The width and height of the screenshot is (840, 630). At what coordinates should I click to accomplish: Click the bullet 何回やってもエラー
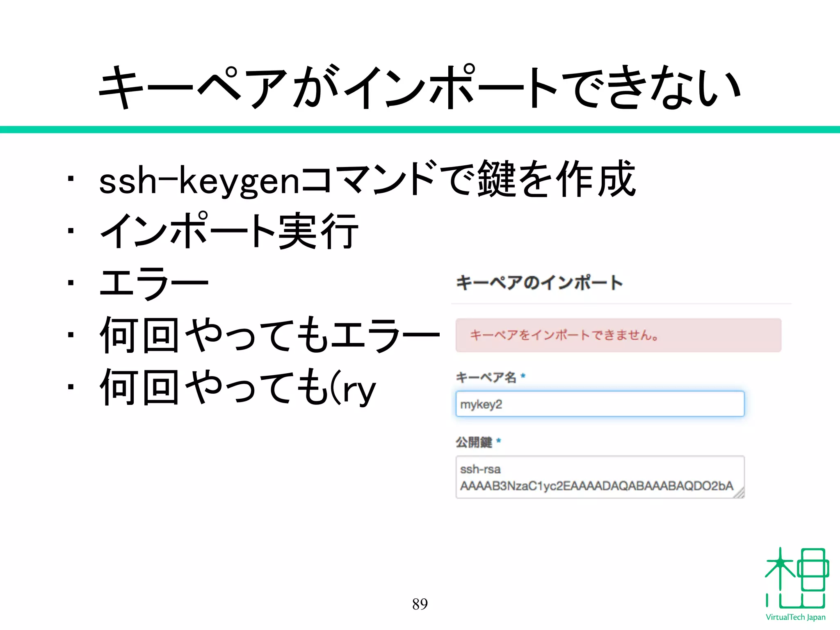269,335
